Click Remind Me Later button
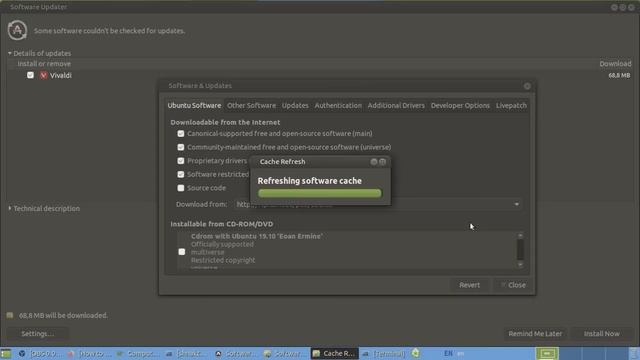640x360 pixels. pyautogui.click(x=535, y=334)
